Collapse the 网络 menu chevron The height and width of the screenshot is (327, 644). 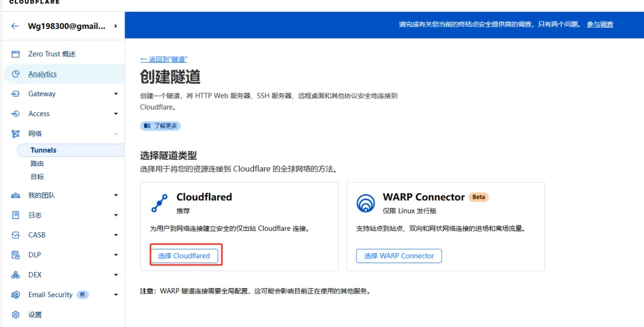(116, 134)
